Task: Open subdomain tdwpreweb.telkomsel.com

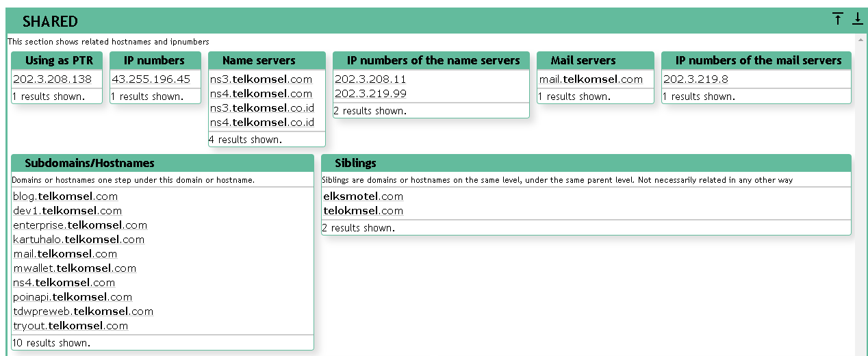Action: pyautogui.click(x=83, y=311)
